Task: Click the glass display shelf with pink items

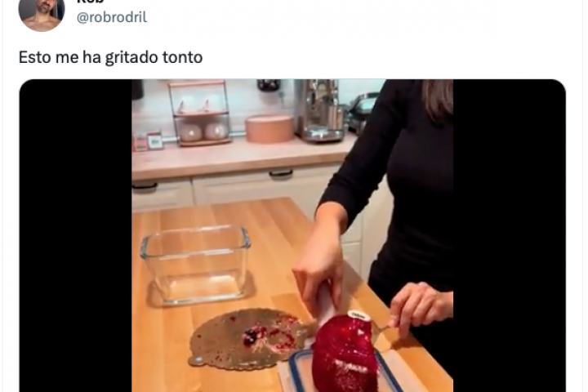Action: (x=200, y=114)
